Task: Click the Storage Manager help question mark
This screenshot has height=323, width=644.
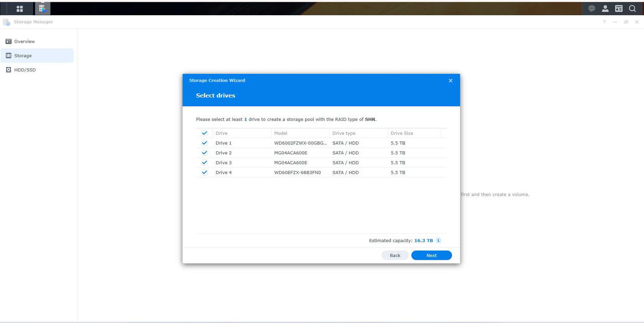Action: pos(604,22)
